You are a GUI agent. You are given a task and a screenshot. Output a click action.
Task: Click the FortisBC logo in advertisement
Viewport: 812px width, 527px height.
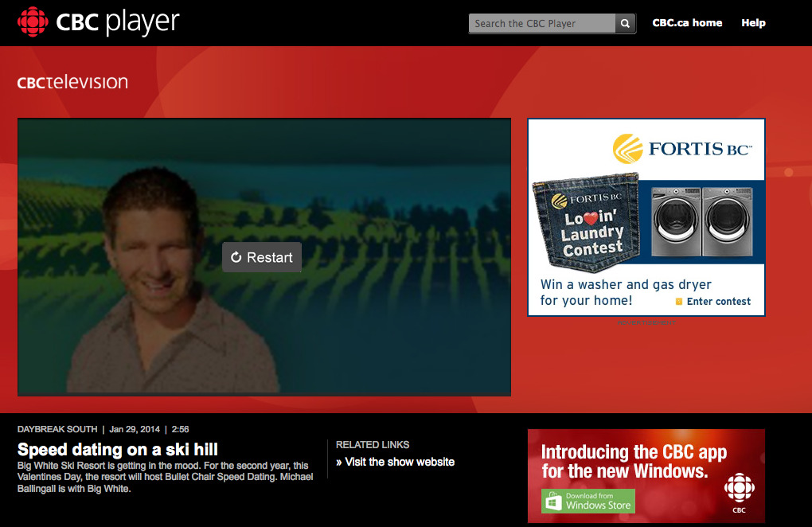pyautogui.click(x=681, y=149)
